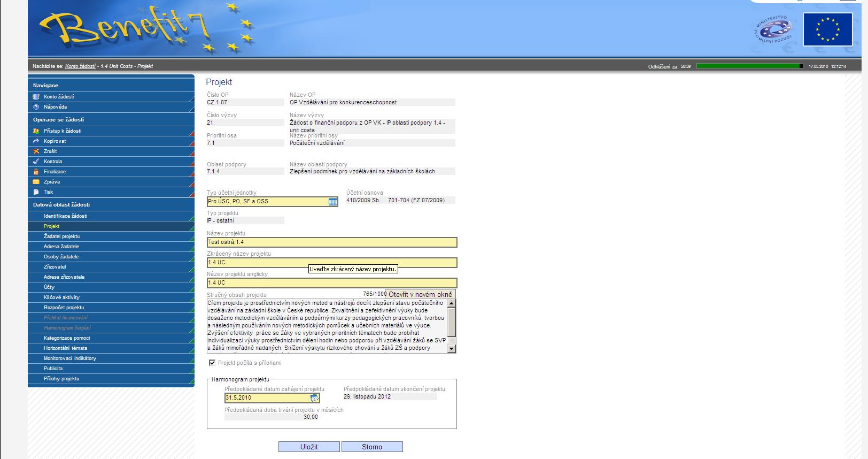Open Účty section
This screenshot has height=459, width=868.
coord(111,287)
